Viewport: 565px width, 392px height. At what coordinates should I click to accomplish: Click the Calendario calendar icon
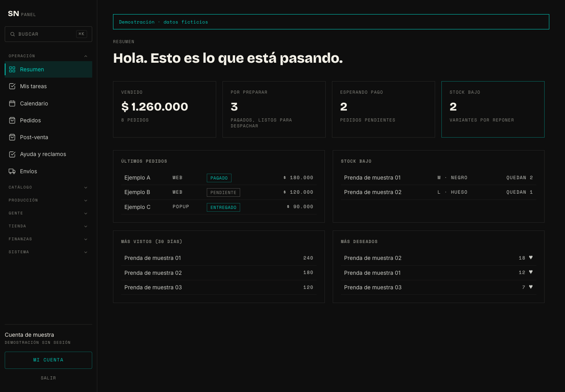(x=12, y=103)
